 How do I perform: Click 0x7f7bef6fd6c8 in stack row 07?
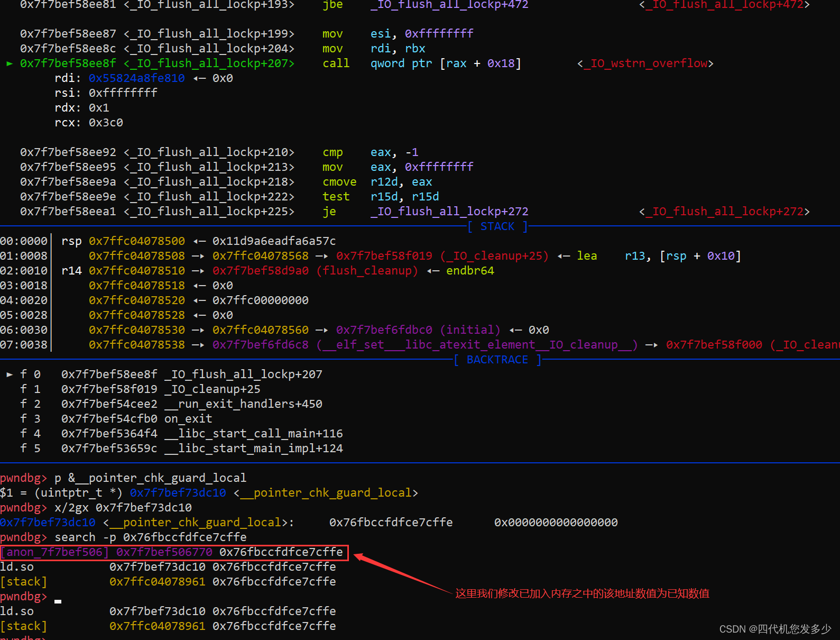[x=261, y=345]
